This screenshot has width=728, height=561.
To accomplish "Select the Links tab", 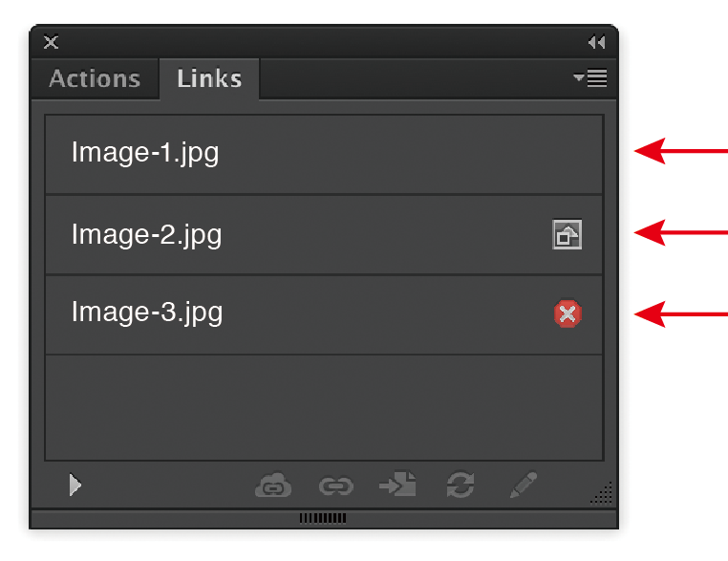I will [209, 78].
